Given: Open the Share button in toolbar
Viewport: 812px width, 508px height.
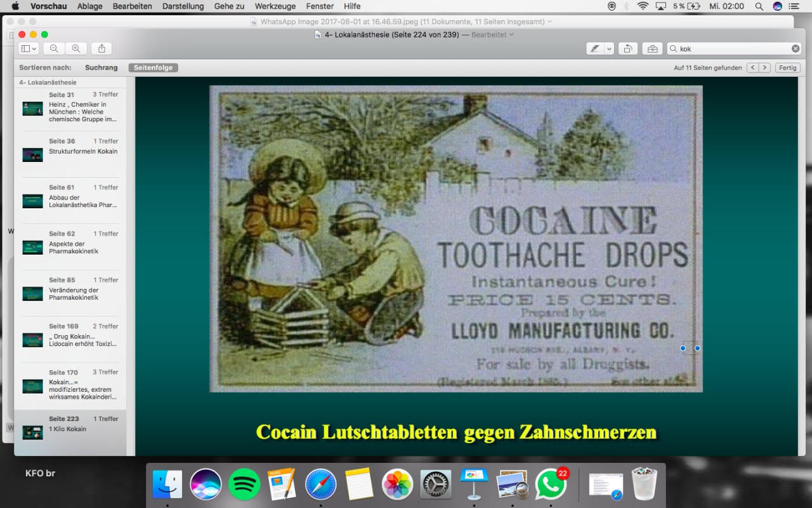Looking at the screenshot, I should (101, 48).
